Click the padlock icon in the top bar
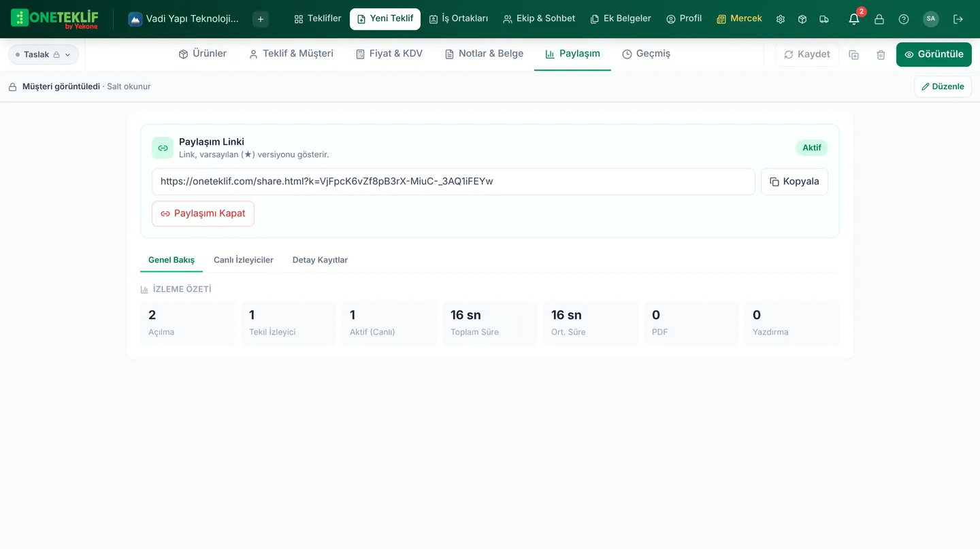This screenshot has height=549, width=980. [879, 19]
